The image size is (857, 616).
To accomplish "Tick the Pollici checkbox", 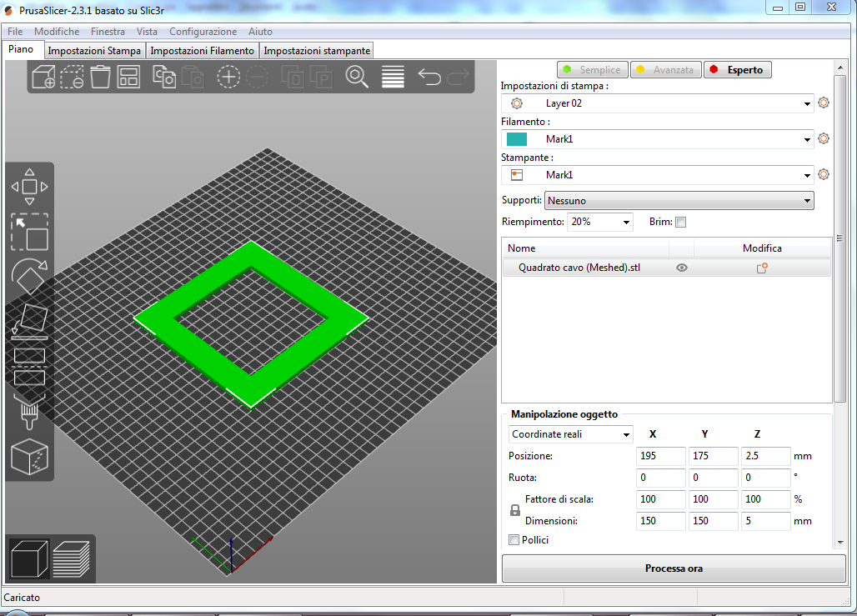I will pos(514,540).
